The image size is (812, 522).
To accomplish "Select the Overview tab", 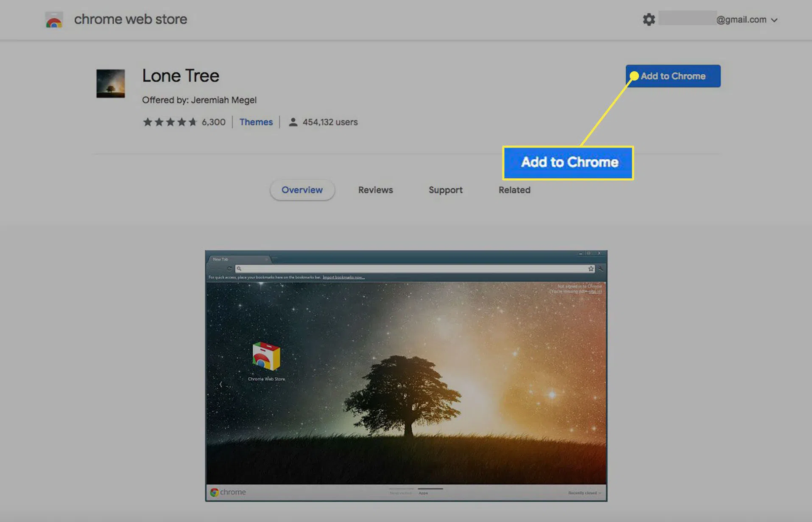I will (302, 190).
